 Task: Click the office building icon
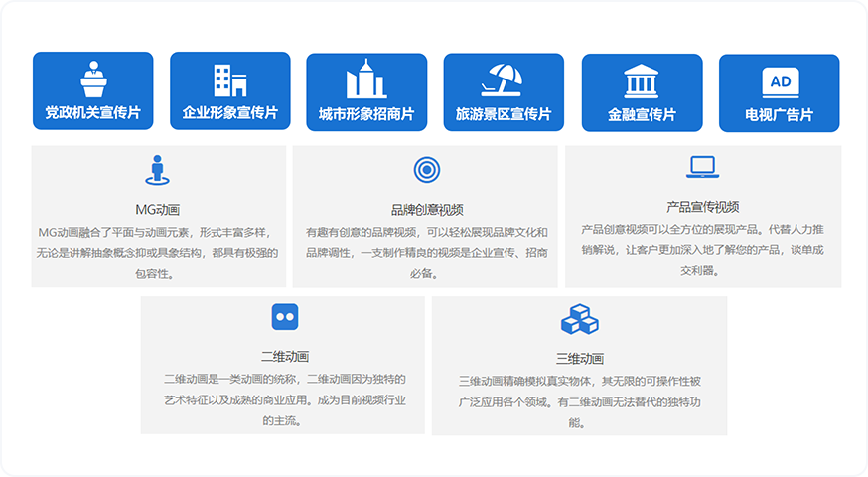tap(229, 79)
